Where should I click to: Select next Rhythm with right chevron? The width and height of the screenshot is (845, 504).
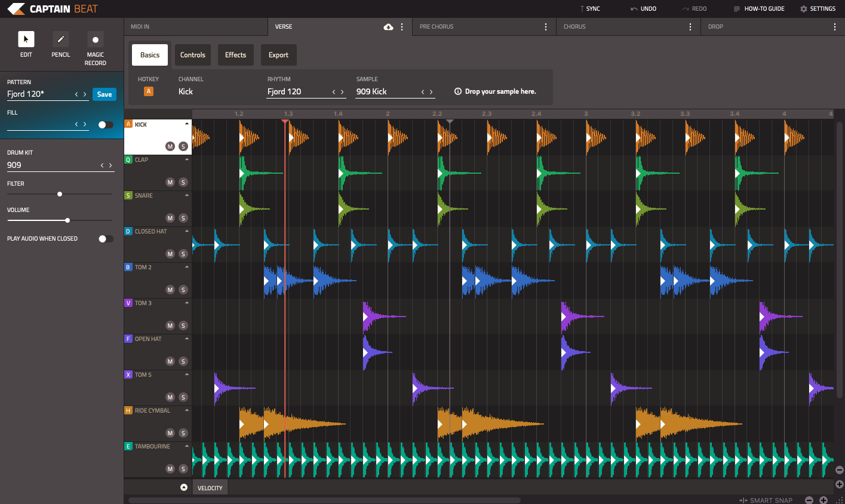click(342, 92)
